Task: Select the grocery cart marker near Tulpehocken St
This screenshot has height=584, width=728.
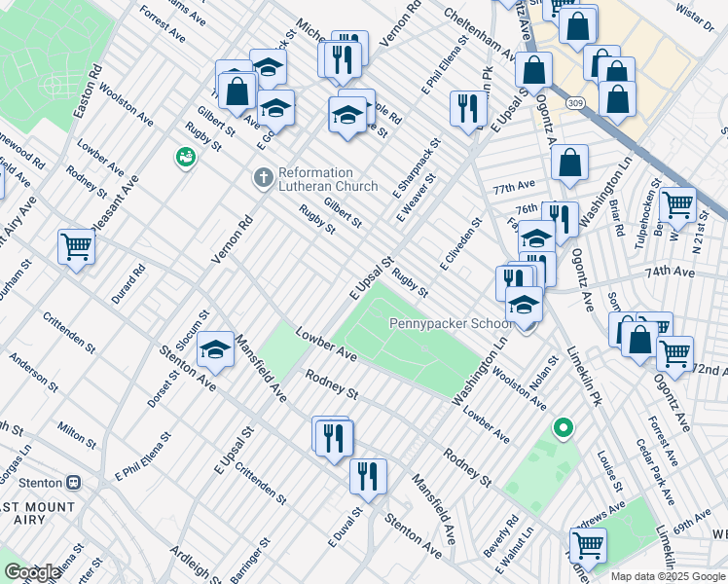Action: 677,206
